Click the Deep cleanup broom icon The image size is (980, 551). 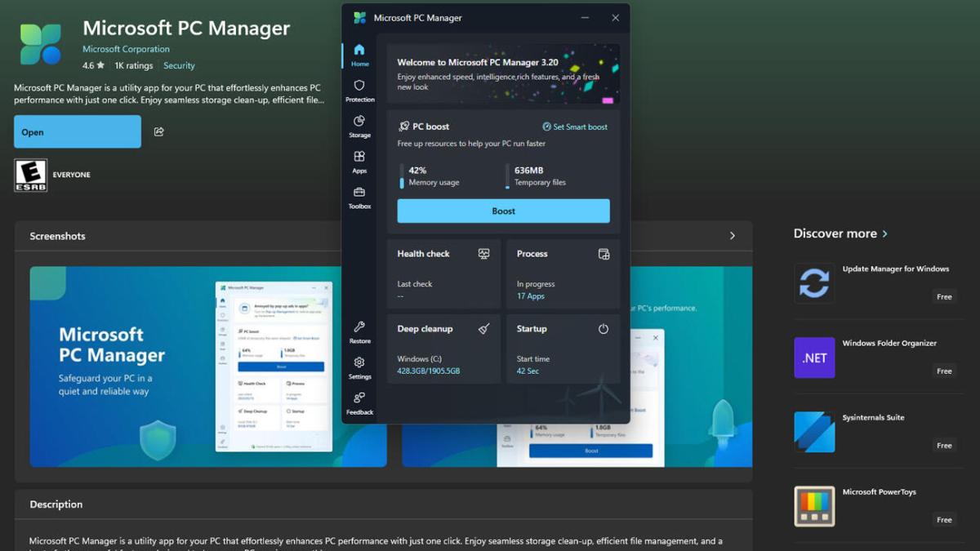483,329
